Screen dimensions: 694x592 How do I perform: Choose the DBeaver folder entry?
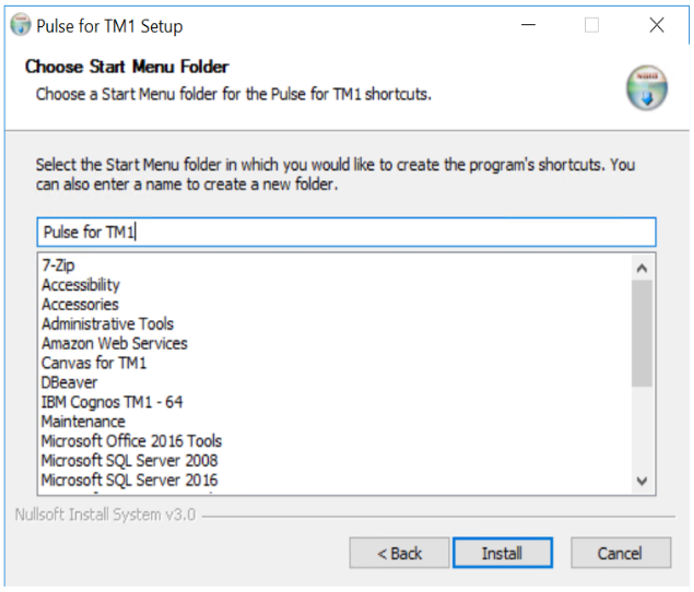pyautogui.click(x=68, y=382)
